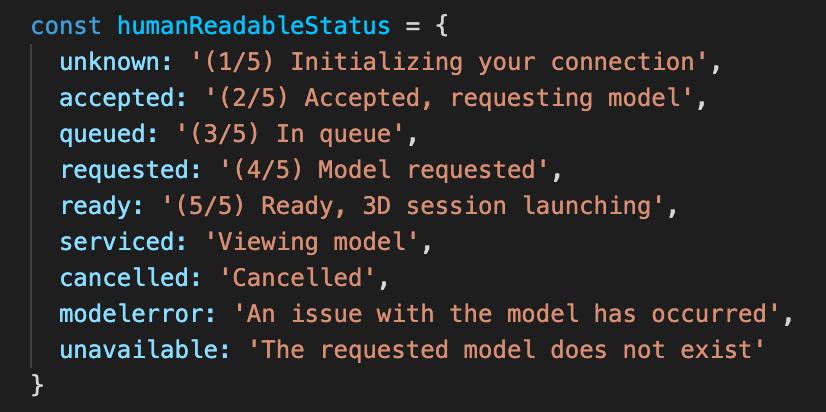Select the unknown property key
The height and width of the screenshot is (412, 826).
click(x=110, y=63)
